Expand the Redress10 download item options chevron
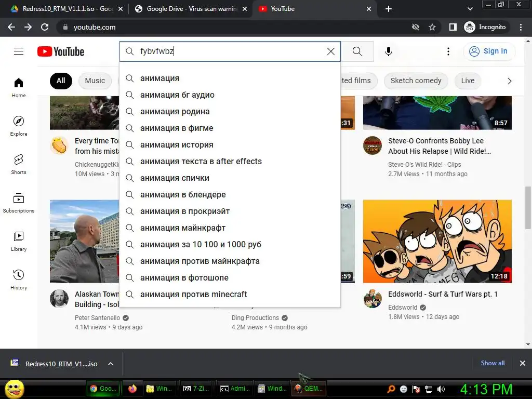Screen dimensions: 532x399 (x=110, y=364)
